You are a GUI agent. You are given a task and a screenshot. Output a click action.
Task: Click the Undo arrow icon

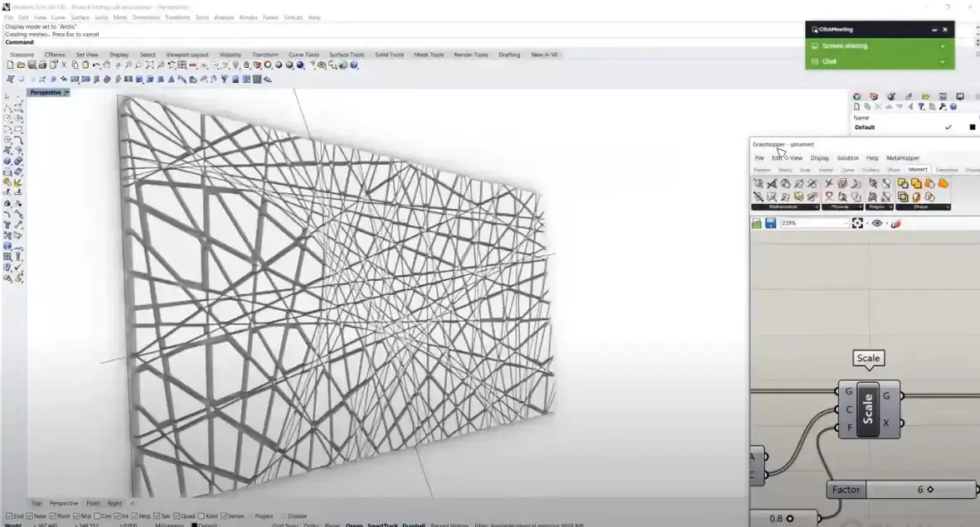[96, 65]
